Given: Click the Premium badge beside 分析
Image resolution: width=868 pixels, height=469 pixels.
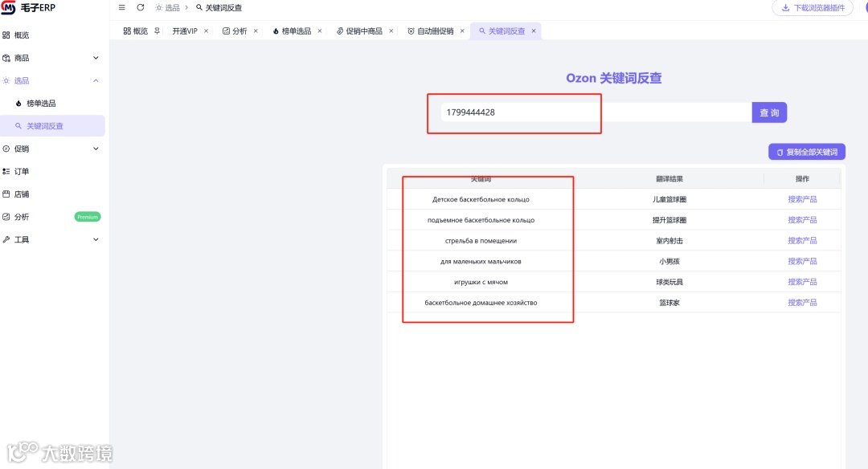Looking at the screenshot, I should coord(88,217).
